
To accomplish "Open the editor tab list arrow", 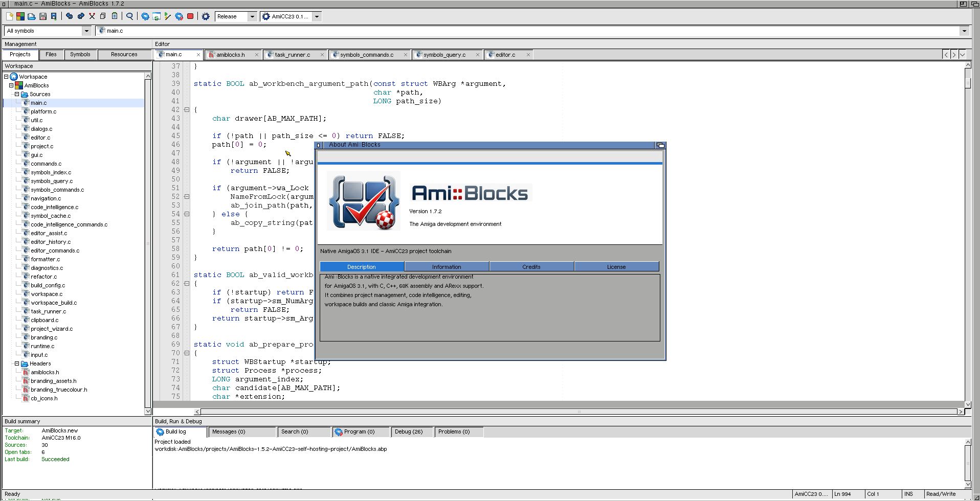I will [962, 55].
